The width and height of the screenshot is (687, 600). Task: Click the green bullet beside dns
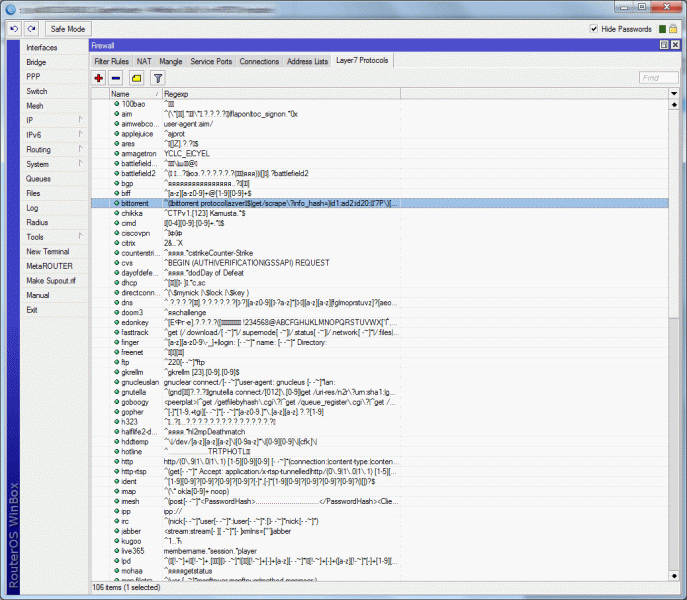click(x=117, y=302)
